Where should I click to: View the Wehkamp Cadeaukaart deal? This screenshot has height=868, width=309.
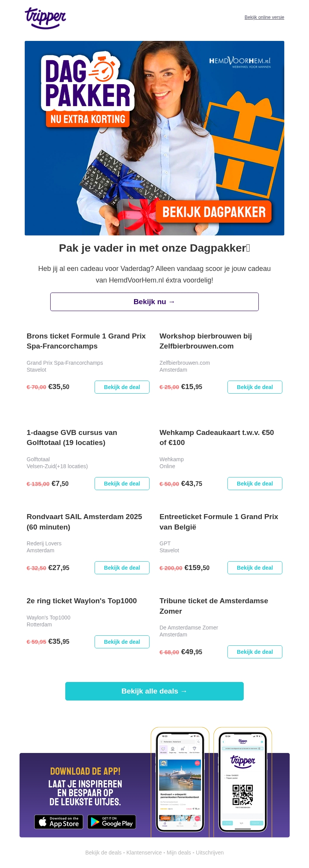point(255,484)
